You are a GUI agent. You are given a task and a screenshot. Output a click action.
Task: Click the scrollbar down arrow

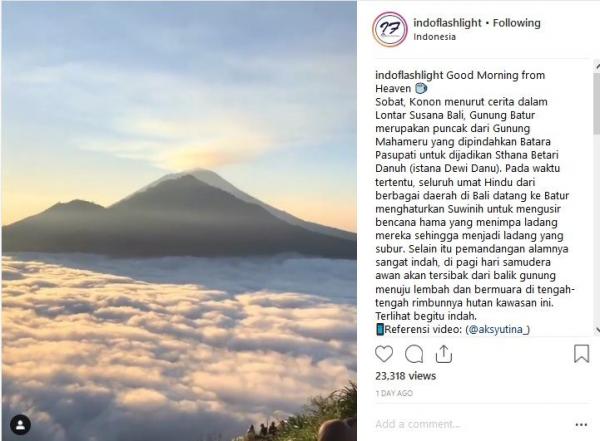click(597, 330)
